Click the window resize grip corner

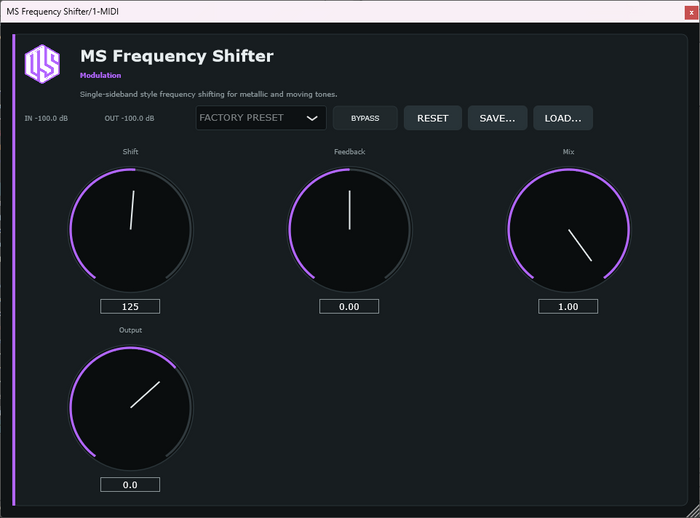point(693,512)
